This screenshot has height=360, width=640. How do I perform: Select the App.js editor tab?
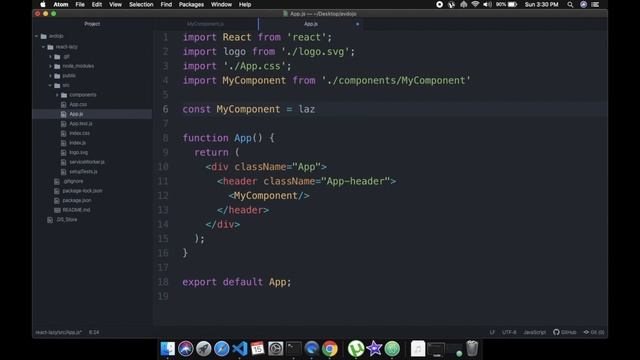[311, 24]
